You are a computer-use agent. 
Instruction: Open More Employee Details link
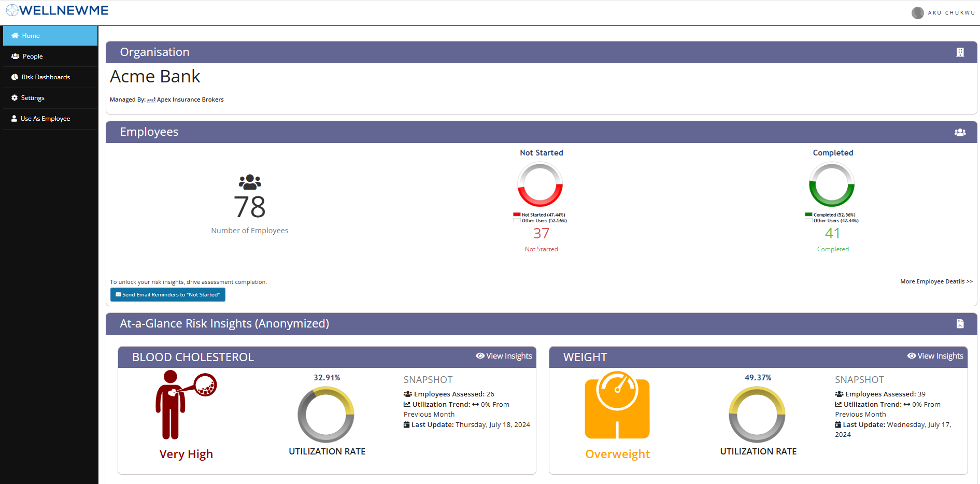(x=935, y=281)
